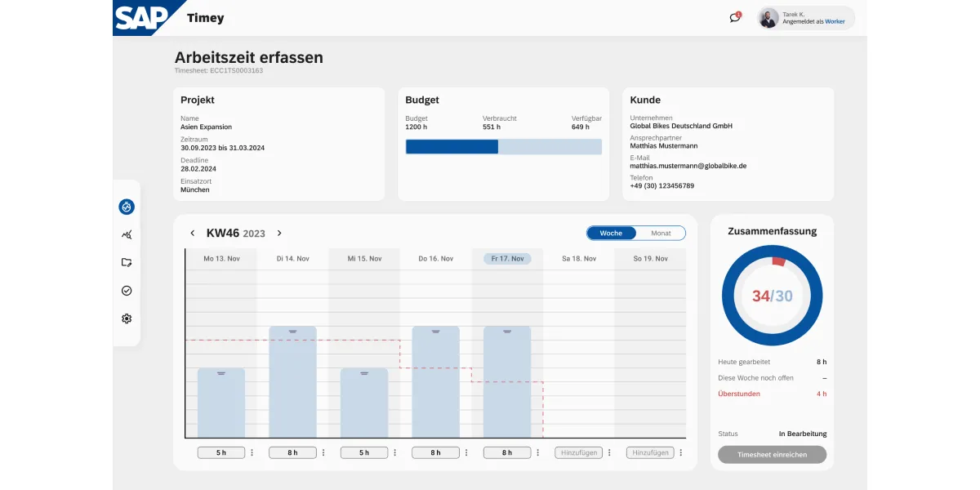The height and width of the screenshot is (490, 980).
Task: Switch view to Woche
Action: click(611, 234)
